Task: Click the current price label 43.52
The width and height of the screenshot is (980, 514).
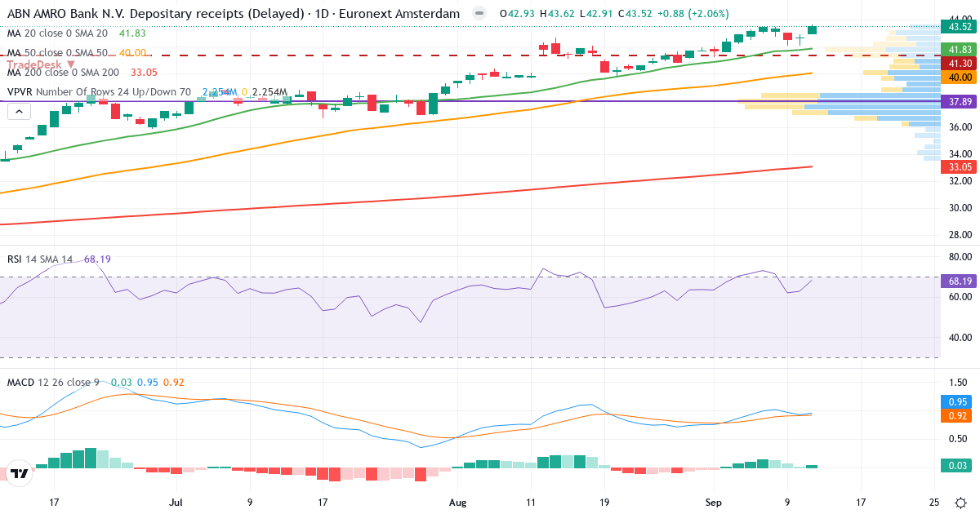Action: (x=959, y=27)
